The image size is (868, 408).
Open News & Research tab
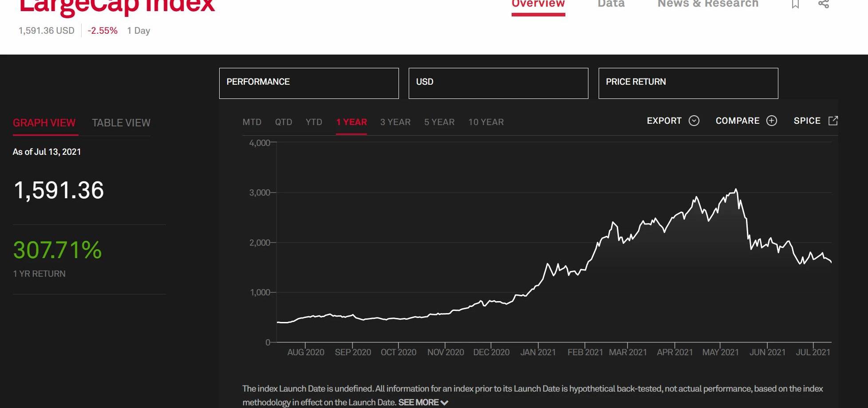coord(708,4)
